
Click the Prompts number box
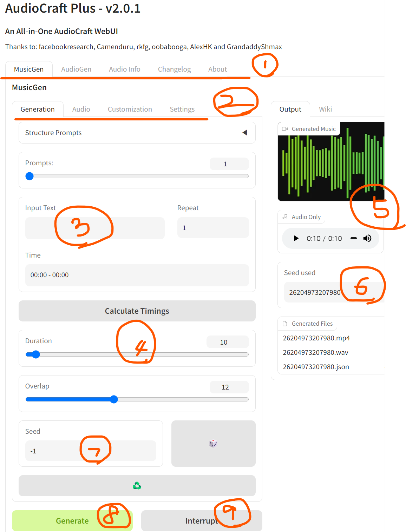click(x=229, y=164)
